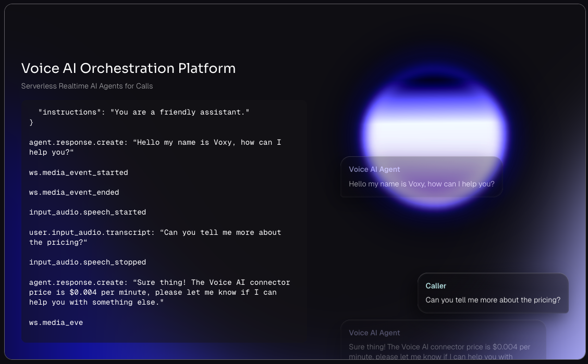Click the 'Voice AI Orchestration Platform' heading
The width and height of the screenshot is (588, 364).
(128, 68)
